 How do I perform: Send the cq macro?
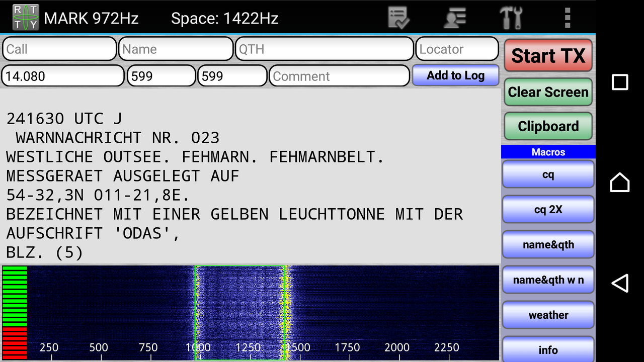tap(548, 174)
